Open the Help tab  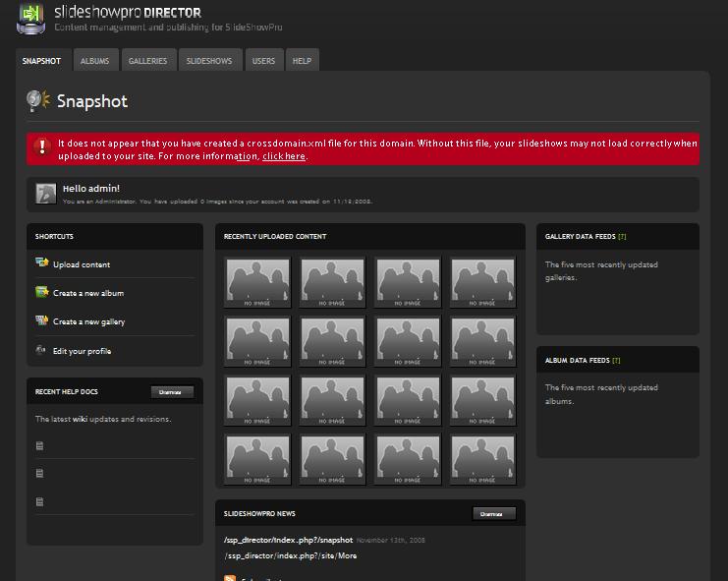pyautogui.click(x=302, y=61)
